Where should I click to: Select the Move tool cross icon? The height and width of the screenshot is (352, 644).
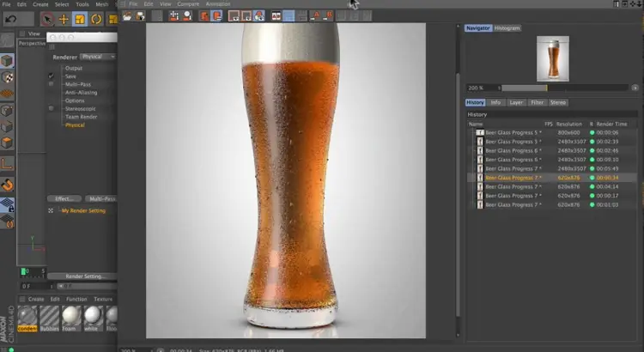(64, 19)
